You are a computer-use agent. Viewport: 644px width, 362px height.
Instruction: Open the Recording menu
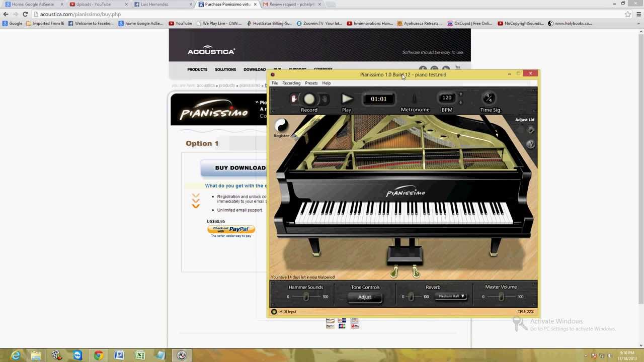coord(291,83)
